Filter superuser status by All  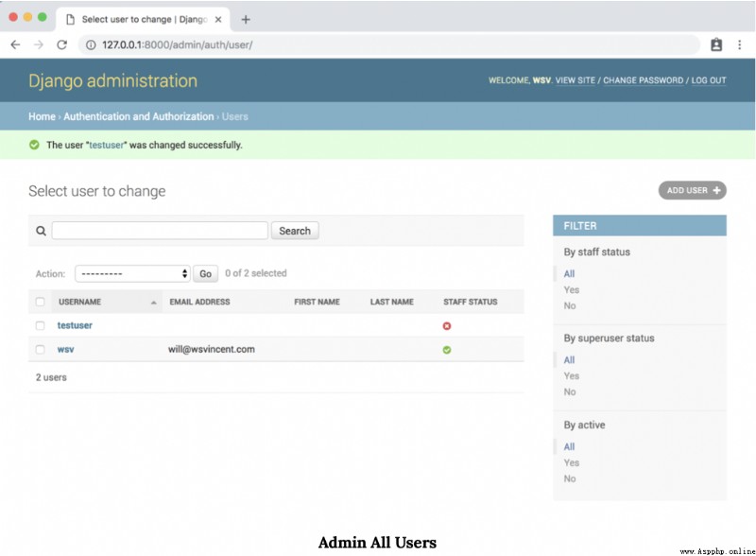(x=569, y=359)
